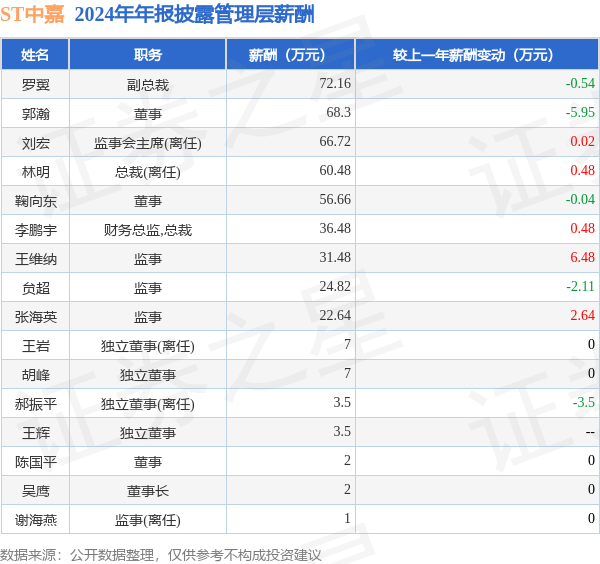Click salary value 66.72

pyautogui.click(x=335, y=141)
